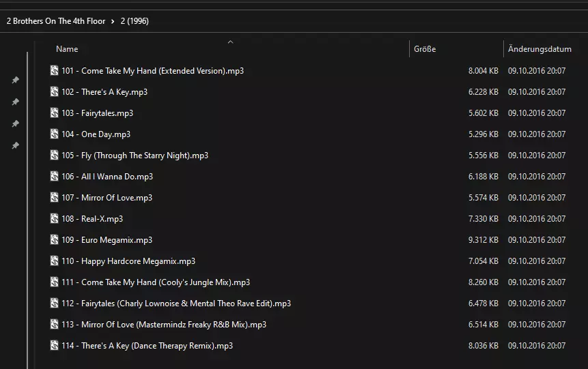Screen dimensions: 588x369
Task: Click the mp3 icon of 104 - One Day
Action: [55, 134]
